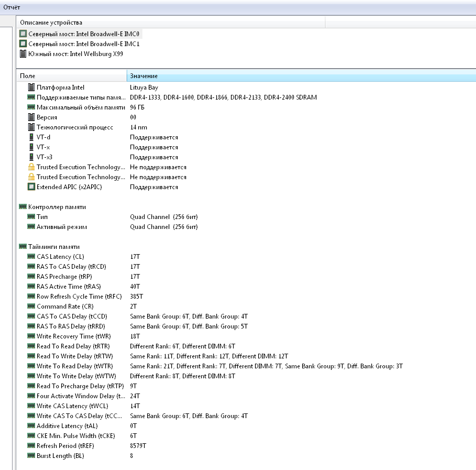Click the CAS To CAS Delay (tCCD) label
Viewport: 476px width, 470px height.
(72, 316)
